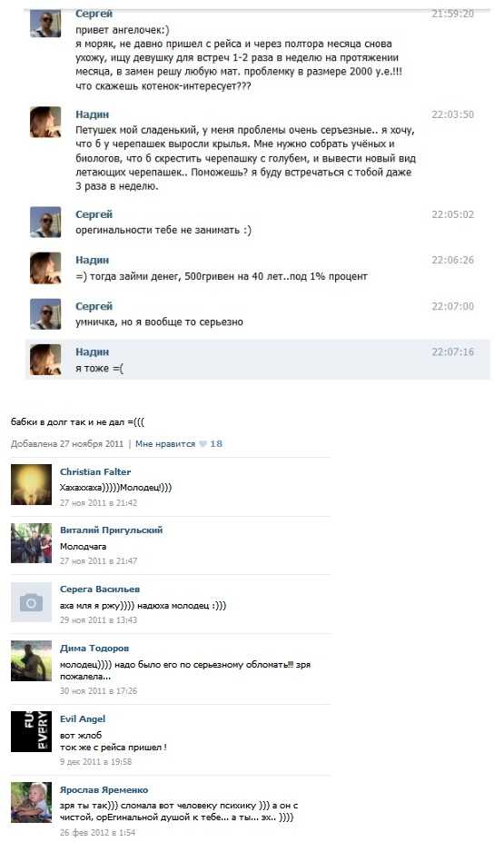The width and height of the screenshot is (504, 842).
Task: Click Надин's avatar beside the 500гривен message
Action: click(x=45, y=268)
